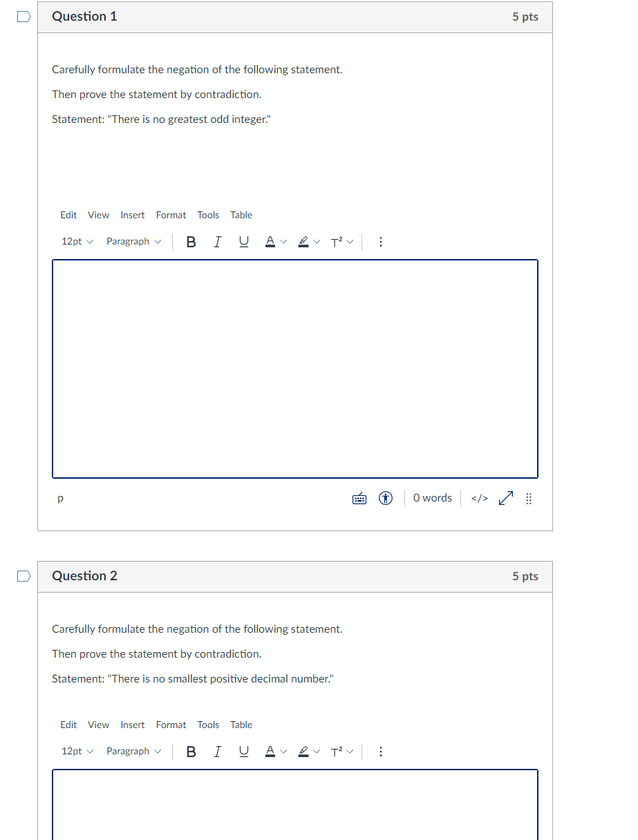Click the p element path in Question 1

point(60,498)
